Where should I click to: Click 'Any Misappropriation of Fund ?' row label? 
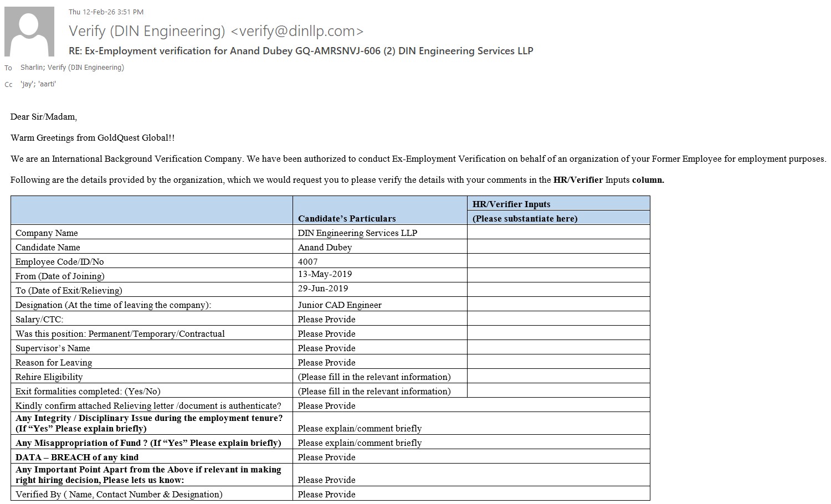point(148,443)
